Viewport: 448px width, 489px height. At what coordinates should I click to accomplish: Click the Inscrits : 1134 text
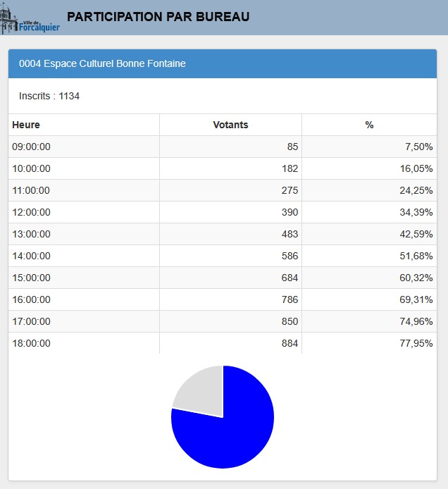tap(49, 96)
